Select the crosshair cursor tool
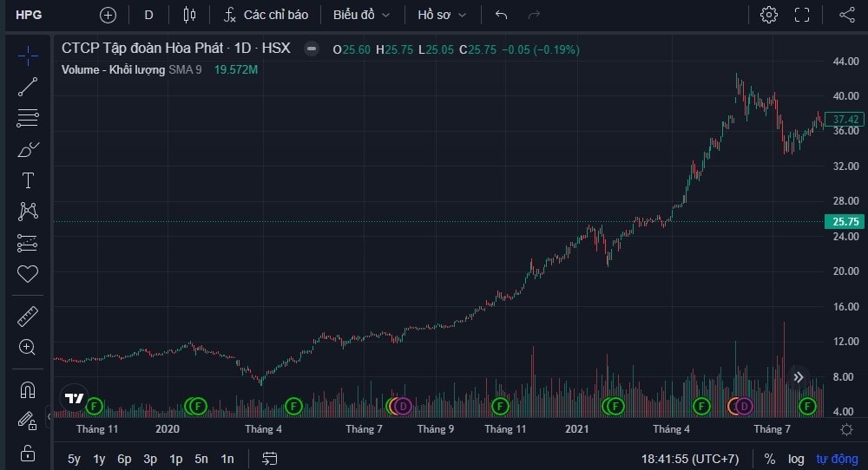Viewport: 868px width, 470px height. pos(28,55)
